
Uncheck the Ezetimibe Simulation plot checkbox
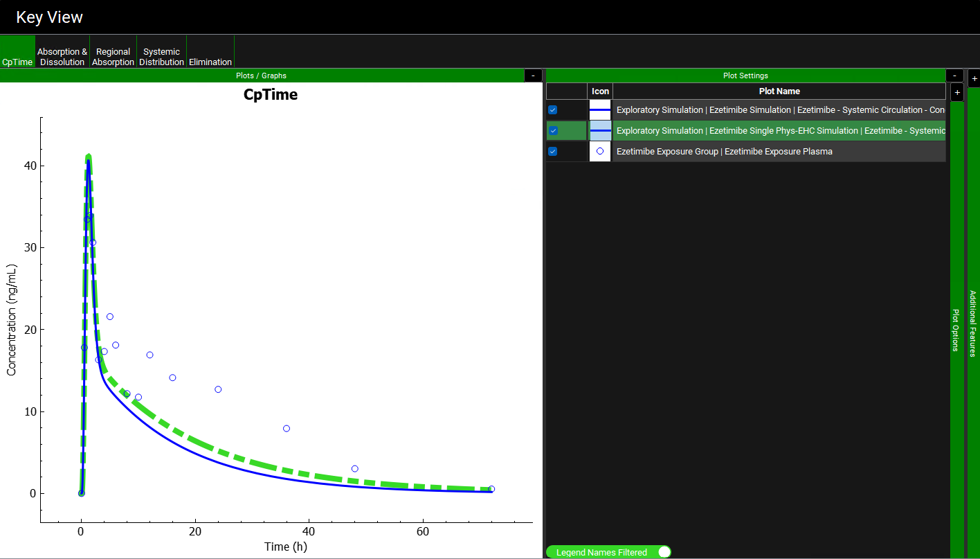(553, 110)
